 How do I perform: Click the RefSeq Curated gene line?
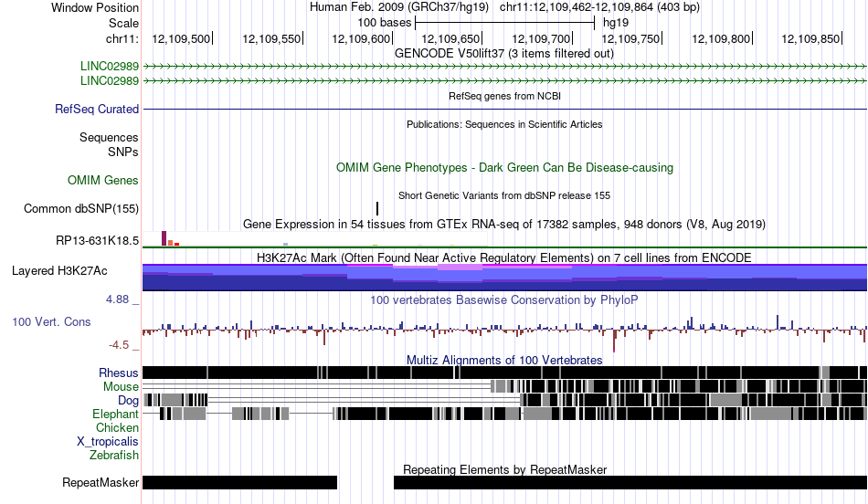pos(504,109)
